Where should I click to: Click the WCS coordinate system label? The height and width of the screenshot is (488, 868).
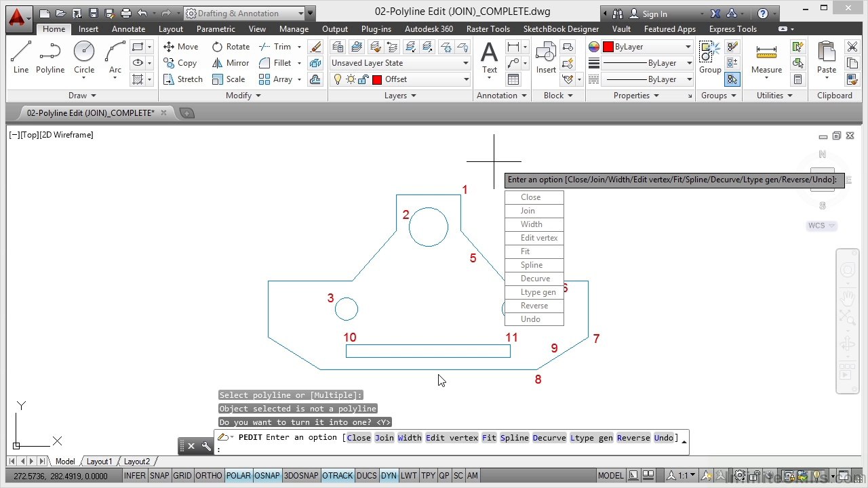(x=821, y=226)
